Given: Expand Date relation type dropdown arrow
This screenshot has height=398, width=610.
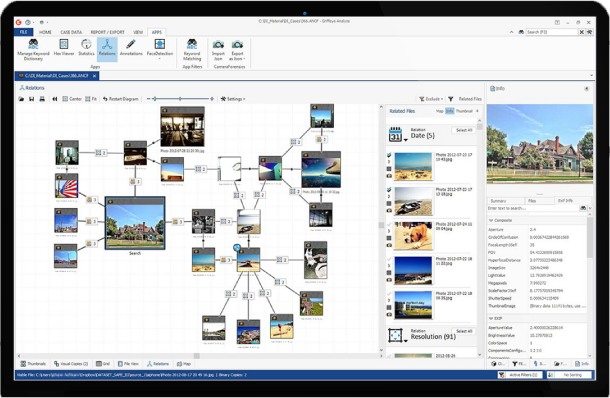Looking at the screenshot, I should point(406,140).
